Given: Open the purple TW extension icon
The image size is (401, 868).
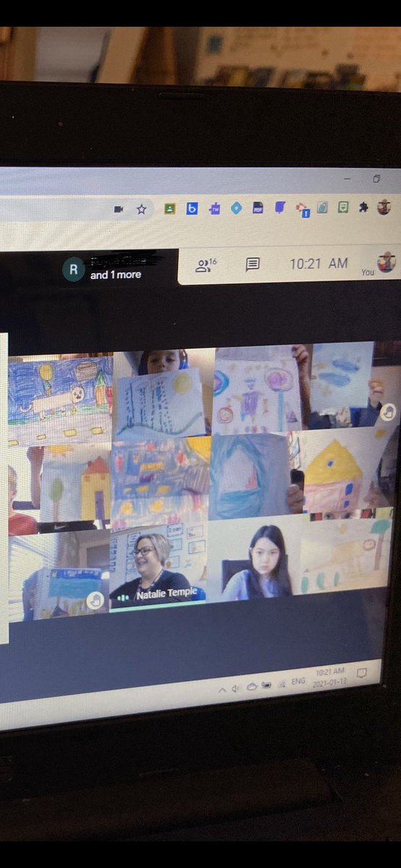Looking at the screenshot, I should tap(214, 208).
